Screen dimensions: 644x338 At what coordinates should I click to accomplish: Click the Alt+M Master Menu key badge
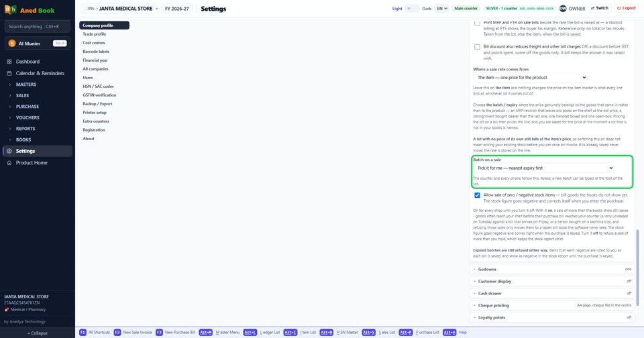click(206, 332)
